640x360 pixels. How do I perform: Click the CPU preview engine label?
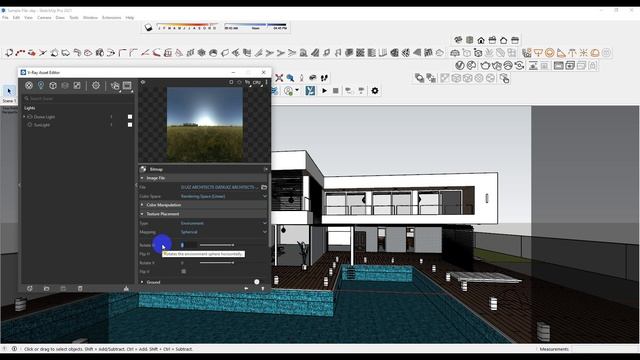pos(257,82)
